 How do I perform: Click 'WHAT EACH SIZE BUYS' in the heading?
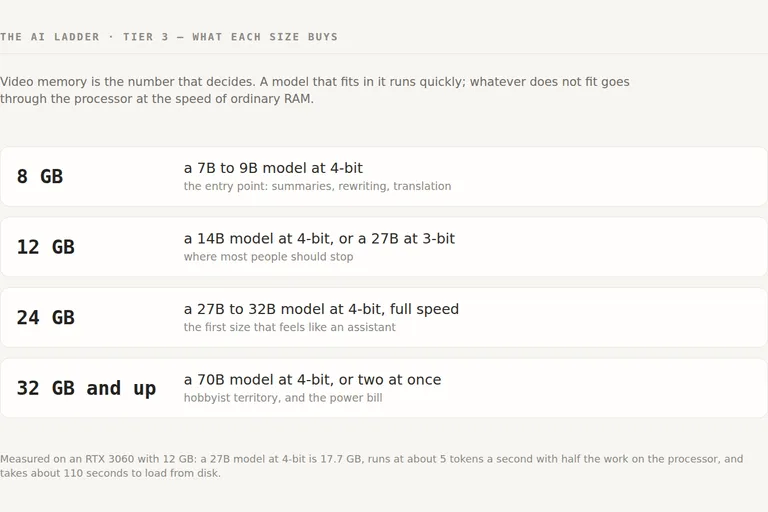click(x=265, y=37)
